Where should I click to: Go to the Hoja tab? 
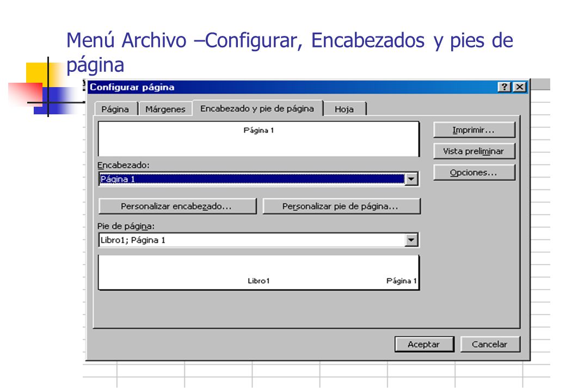pos(344,109)
